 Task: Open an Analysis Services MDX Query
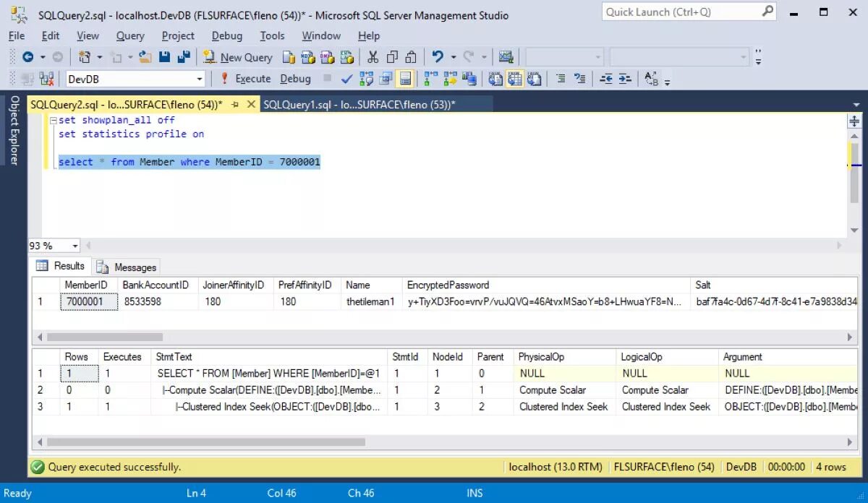pos(308,57)
